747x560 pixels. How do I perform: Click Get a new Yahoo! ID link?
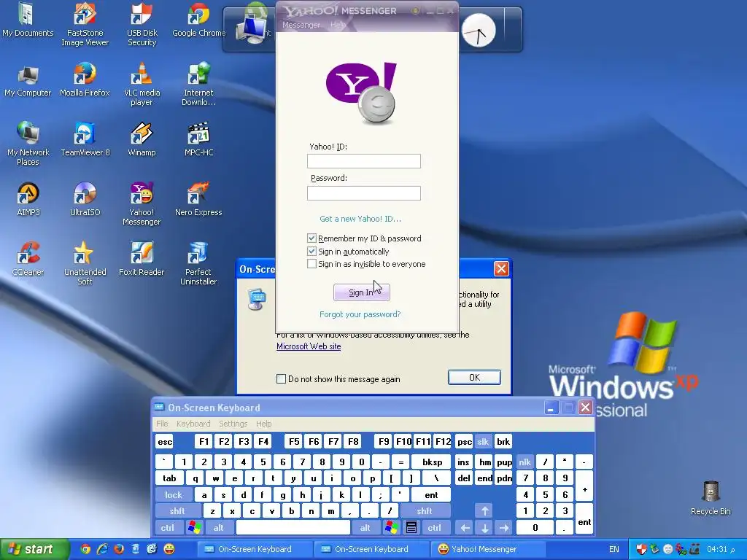click(360, 219)
